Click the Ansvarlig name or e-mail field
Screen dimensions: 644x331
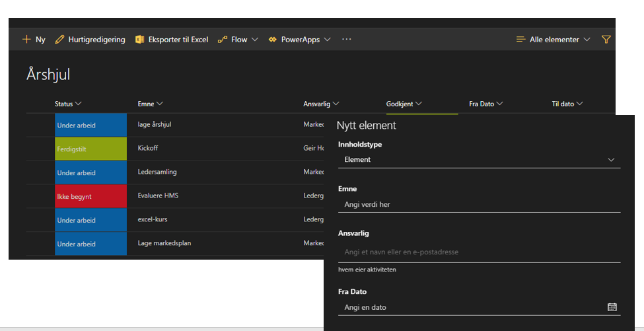480,252
